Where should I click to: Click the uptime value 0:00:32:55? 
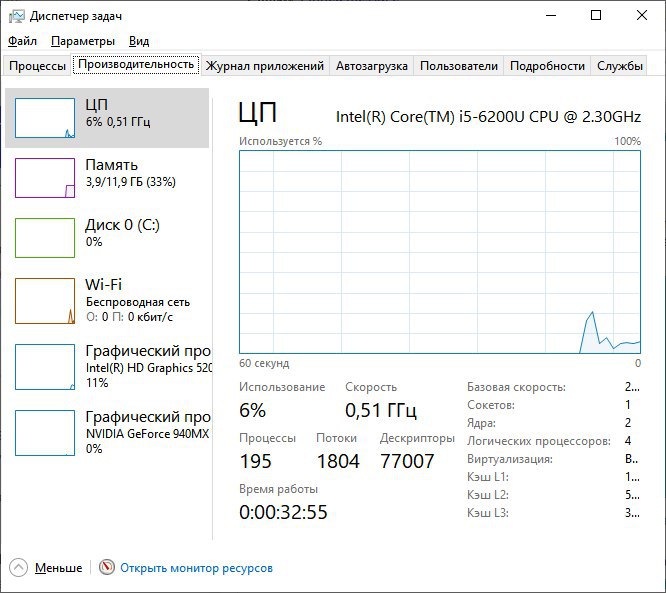[x=283, y=512]
